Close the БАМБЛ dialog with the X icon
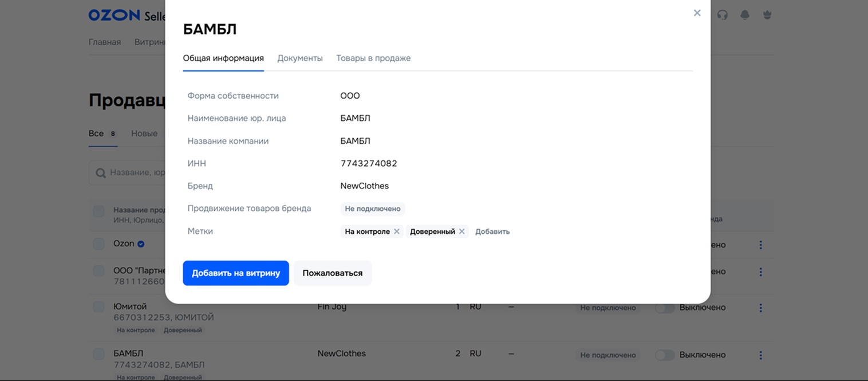Screen dimensions: 868x381 pyautogui.click(x=697, y=13)
